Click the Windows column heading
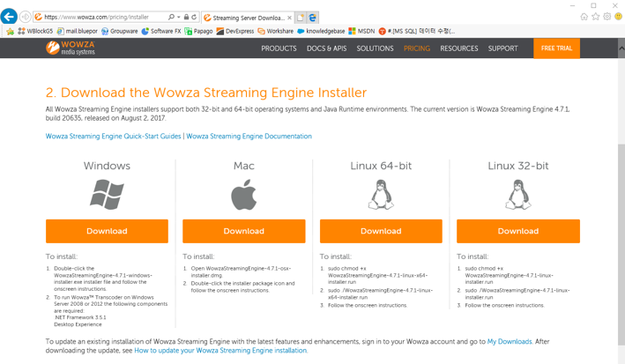Viewport: 625px width, 364px height. click(x=107, y=166)
